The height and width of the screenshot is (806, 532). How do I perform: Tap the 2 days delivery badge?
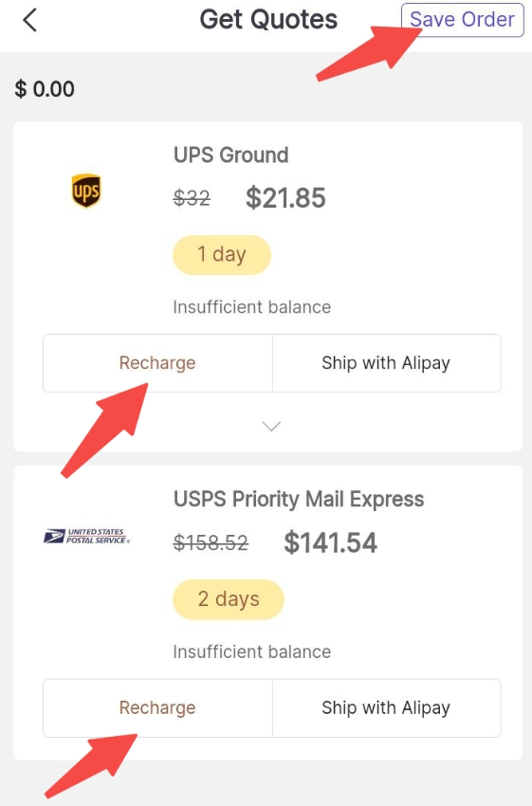(x=229, y=599)
